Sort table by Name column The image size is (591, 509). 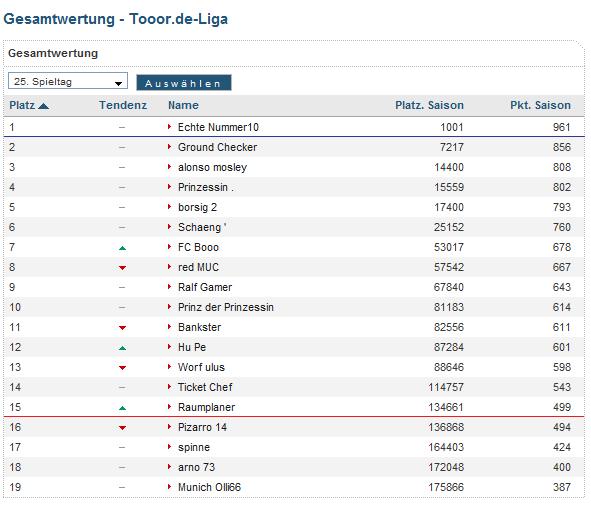click(183, 105)
